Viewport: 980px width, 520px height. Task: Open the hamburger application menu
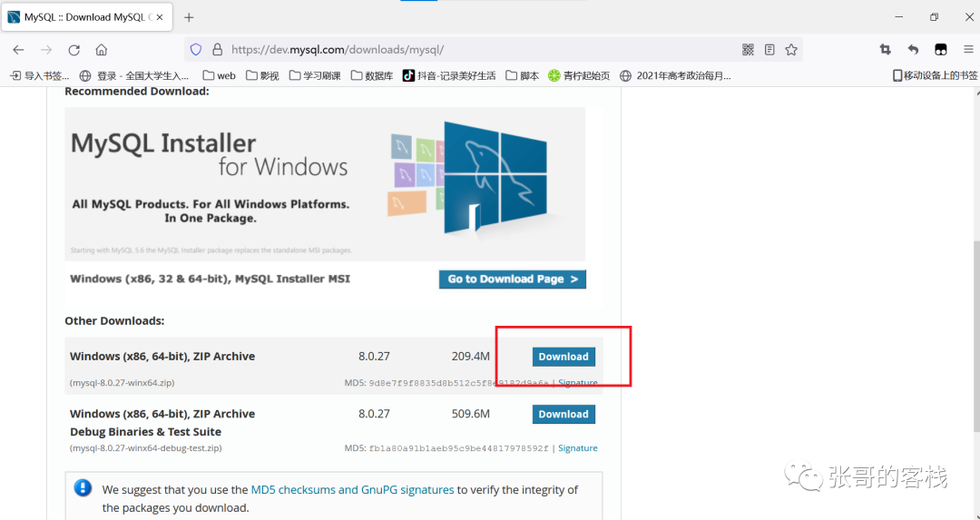[968, 49]
